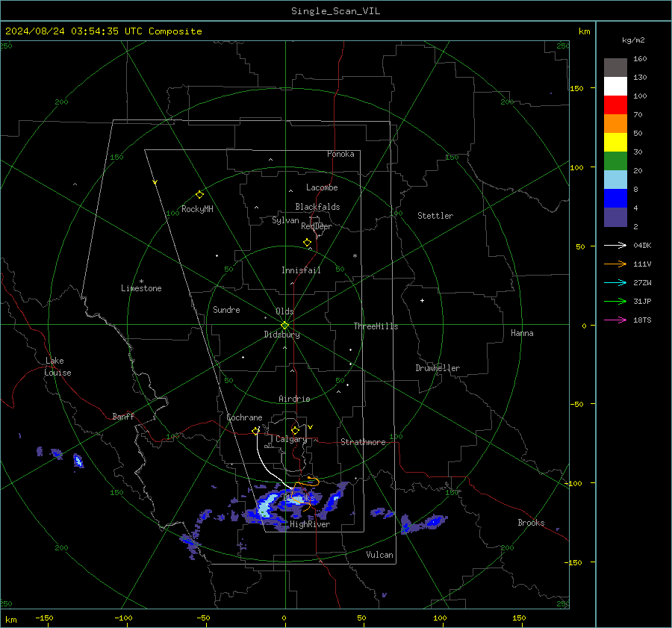The height and width of the screenshot is (628, 672).
Task: Pick the magenta 18TS legend arrow
Action: [x=615, y=320]
